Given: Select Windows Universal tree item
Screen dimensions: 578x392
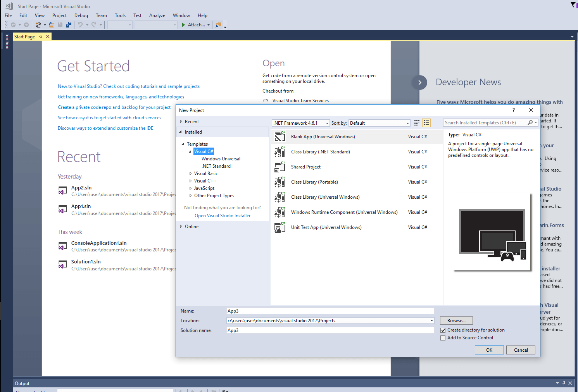Looking at the screenshot, I should click(221, 159).
